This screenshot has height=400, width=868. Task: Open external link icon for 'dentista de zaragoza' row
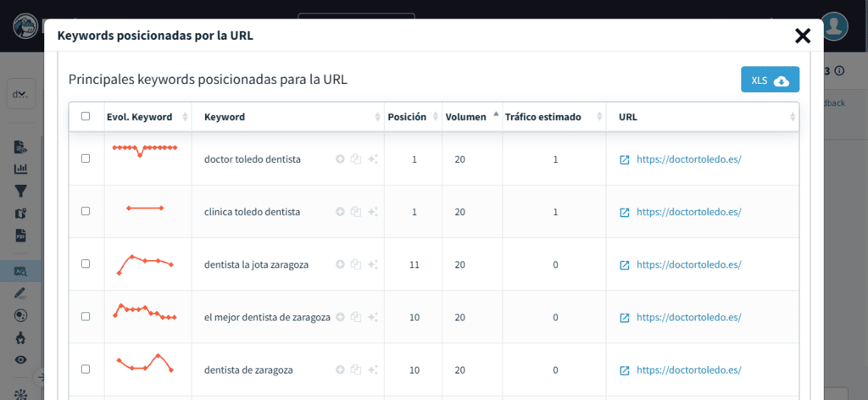tap(625, 370)
